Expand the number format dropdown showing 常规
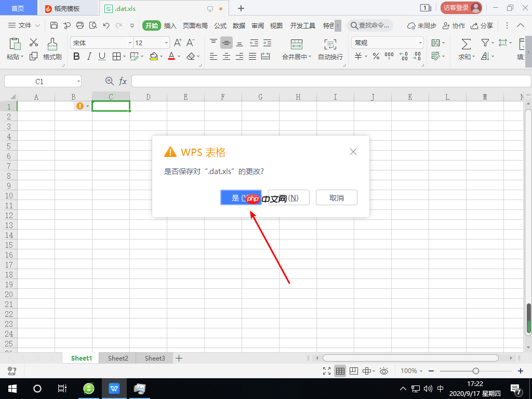The image size is (532, 399). (x=420, y=43)
